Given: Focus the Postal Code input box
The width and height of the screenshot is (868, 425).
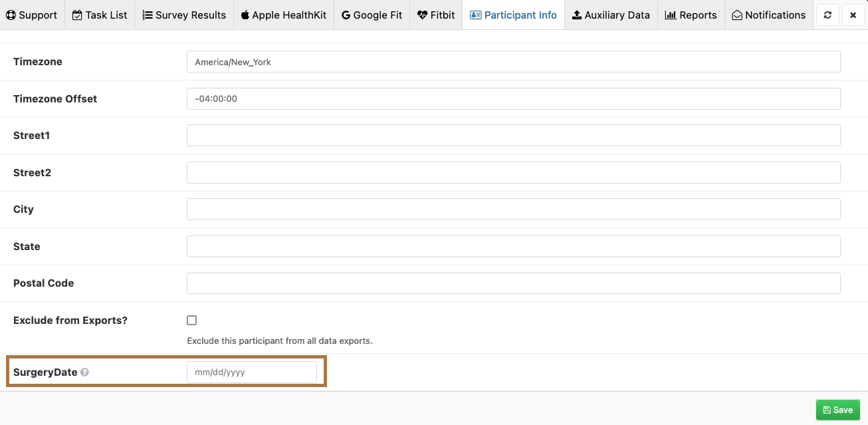Looking at the screenshot, I should coord(513,283).
